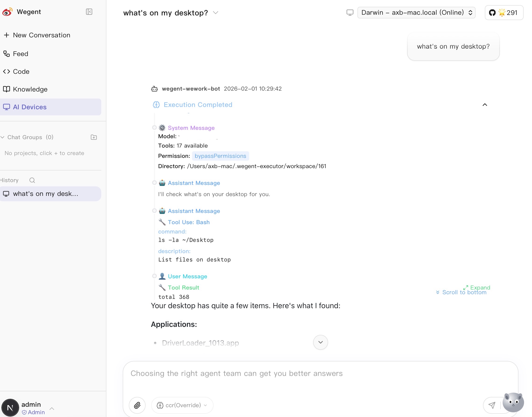Start a New Conversation

click(x=42, y=35)
